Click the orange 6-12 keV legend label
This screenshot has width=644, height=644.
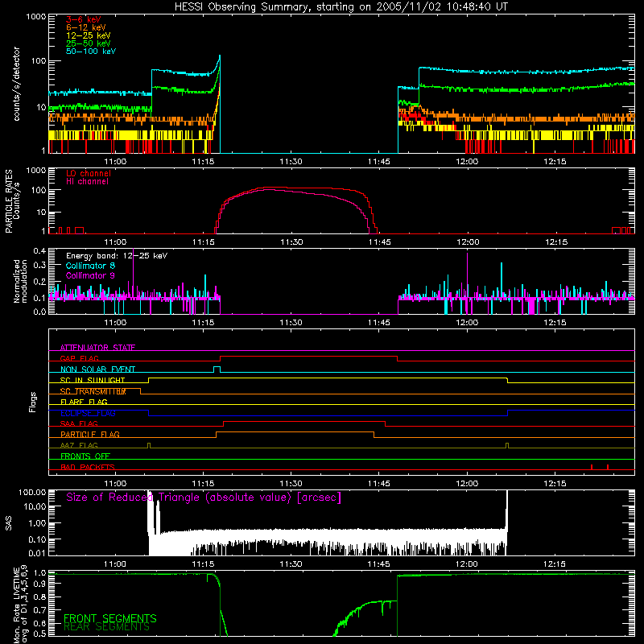(x=86, y=27)
